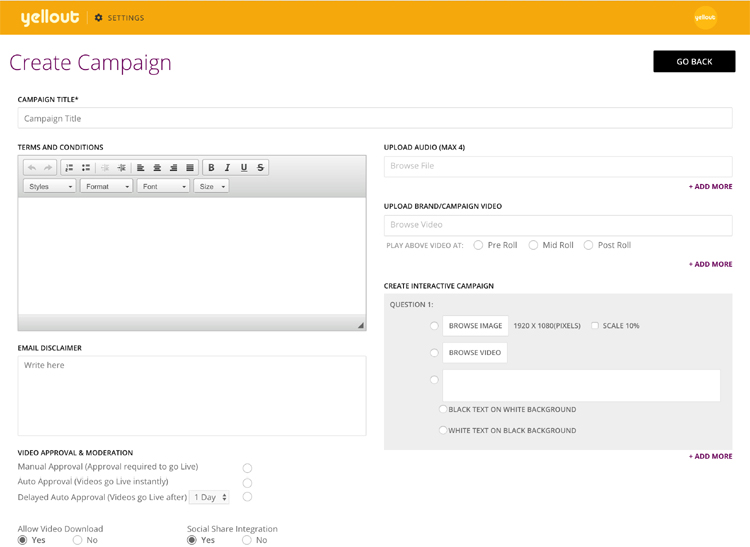Click the Campaign Title input field
The height and width of the screenshot is (547, 750).
pos(375,118)
